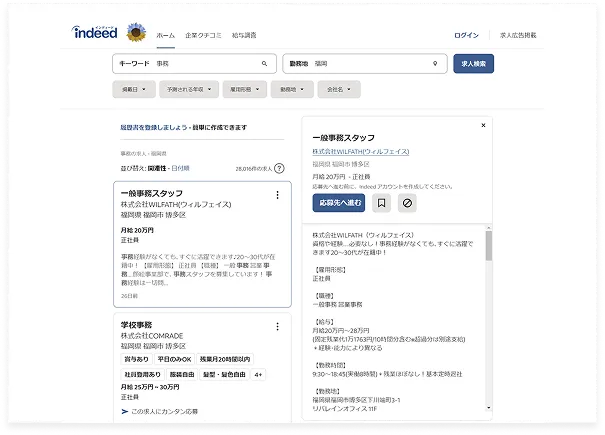Click the 賞与あり tag
The width and height of the screenshot is (605, 435).
[x=137, y=359]
